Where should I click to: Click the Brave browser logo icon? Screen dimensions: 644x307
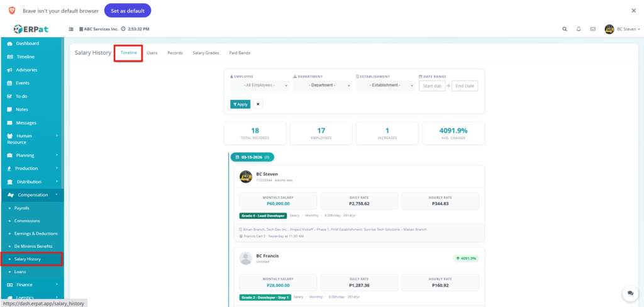pyautogui.click(x=12, y=11)
